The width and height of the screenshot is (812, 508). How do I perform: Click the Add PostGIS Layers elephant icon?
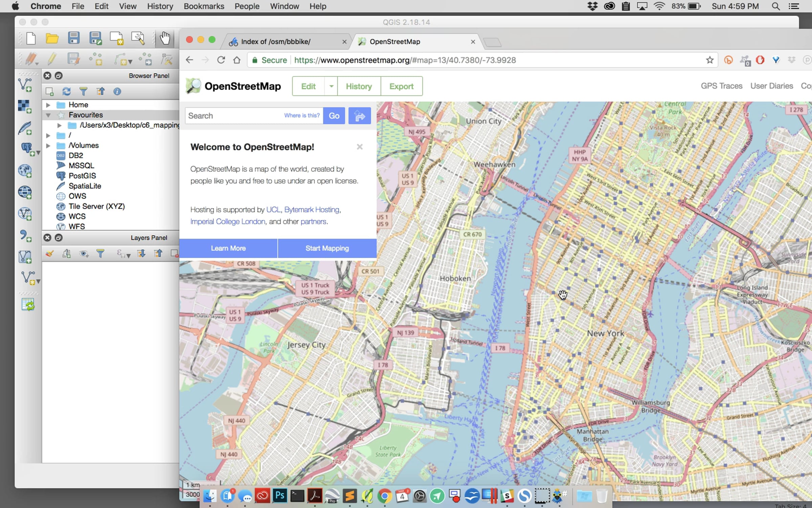27,149
